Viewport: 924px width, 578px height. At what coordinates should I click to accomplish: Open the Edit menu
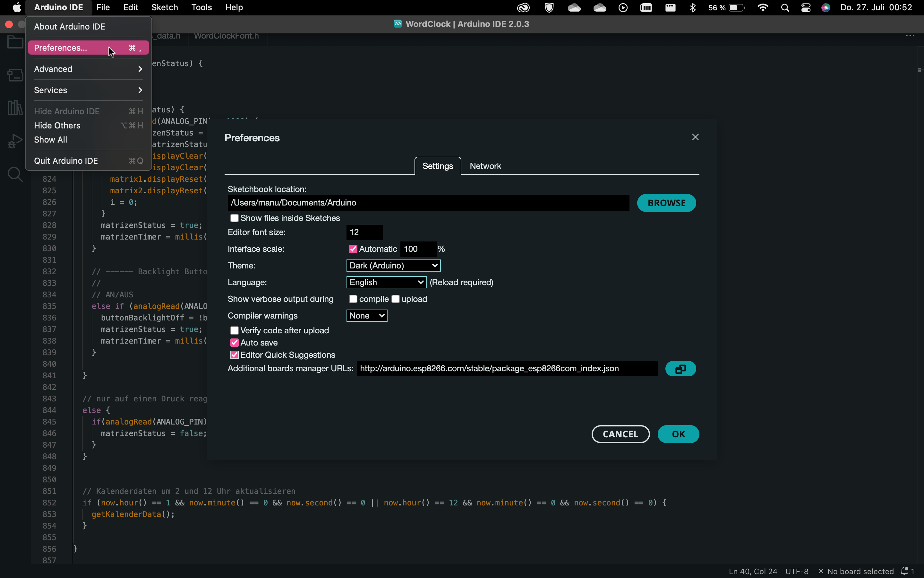(131, 8)
